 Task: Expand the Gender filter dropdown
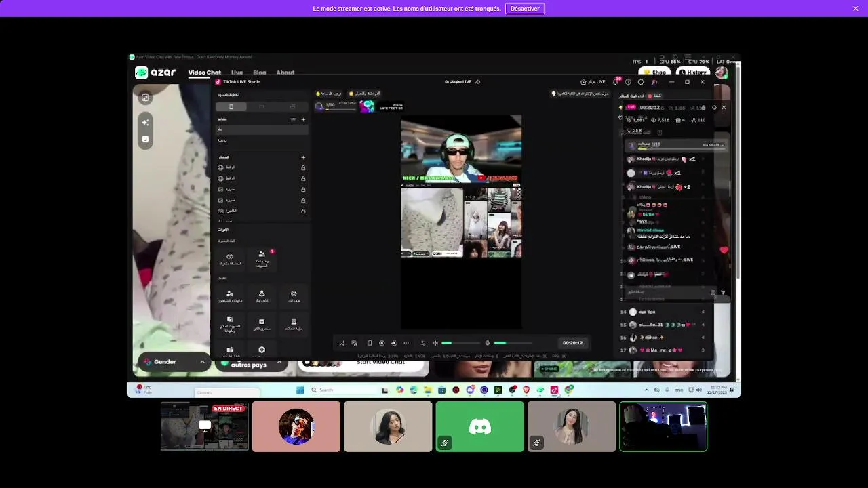(x=174, y=362)
